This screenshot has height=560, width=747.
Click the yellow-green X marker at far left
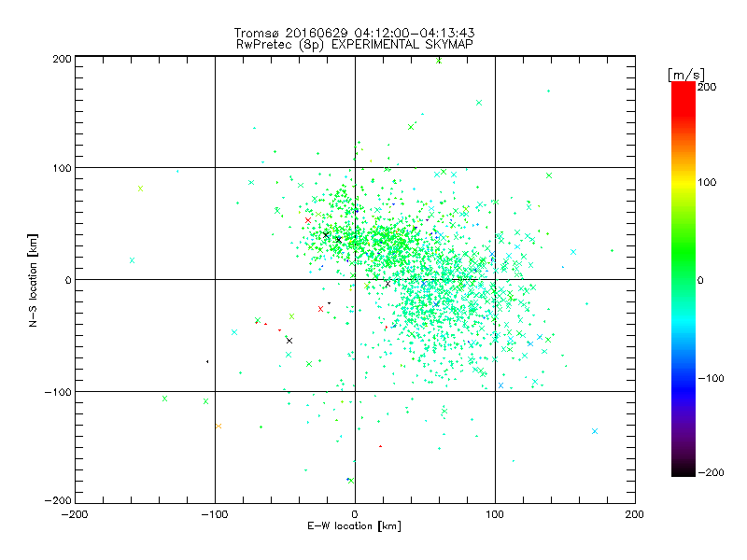(x=140, y=189)
